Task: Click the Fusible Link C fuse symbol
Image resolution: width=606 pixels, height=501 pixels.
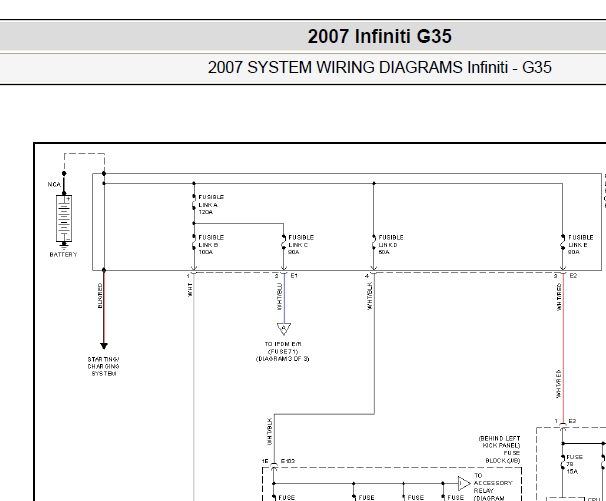Action: click(x=284, y=244)
